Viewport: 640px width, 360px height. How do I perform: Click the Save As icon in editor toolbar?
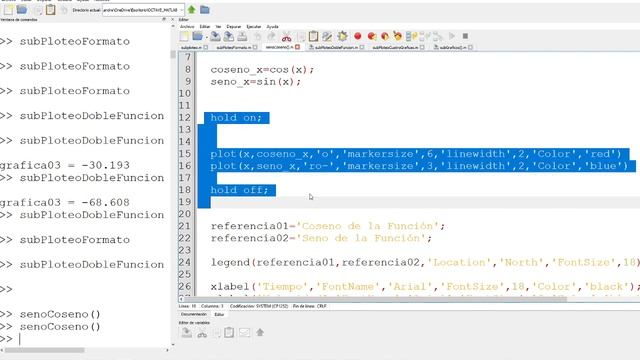pyautogui.click(x=229, y=36)
